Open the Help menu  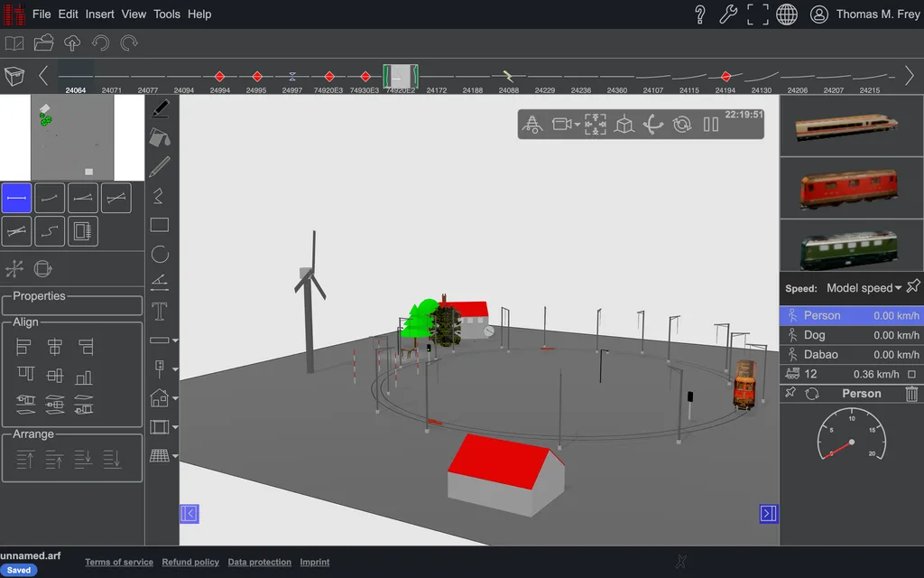199,14
